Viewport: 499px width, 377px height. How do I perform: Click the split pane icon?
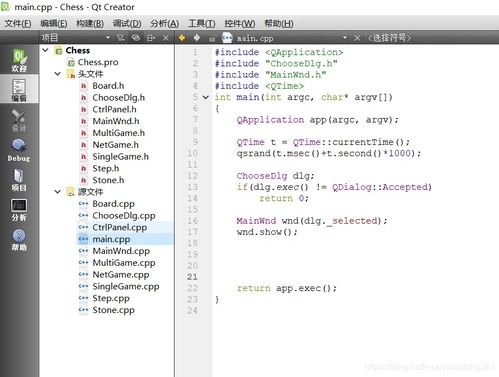pyautogui.click(x=151, y=38)
